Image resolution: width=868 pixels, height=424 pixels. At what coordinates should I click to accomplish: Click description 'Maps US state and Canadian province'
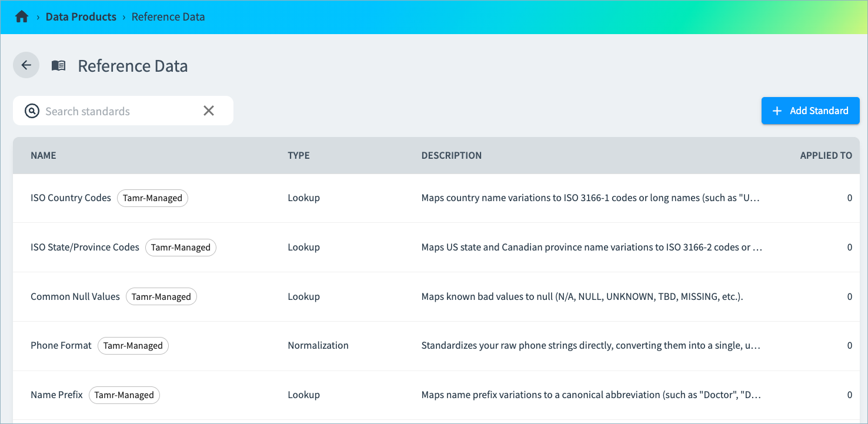pos(592,248)
